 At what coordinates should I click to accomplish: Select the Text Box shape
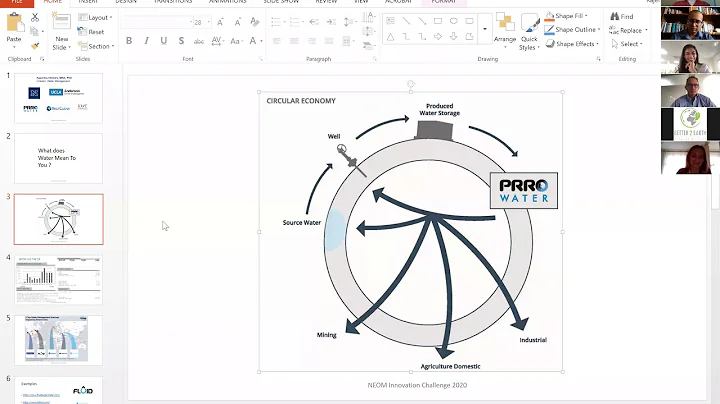(390, 21)
